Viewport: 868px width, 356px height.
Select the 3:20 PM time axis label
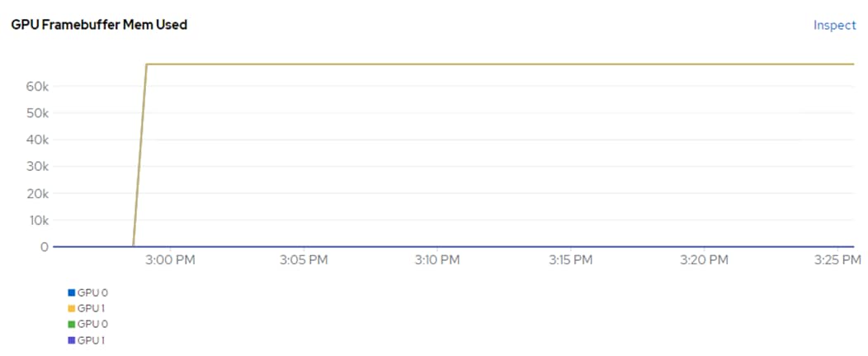pos(704,260)
